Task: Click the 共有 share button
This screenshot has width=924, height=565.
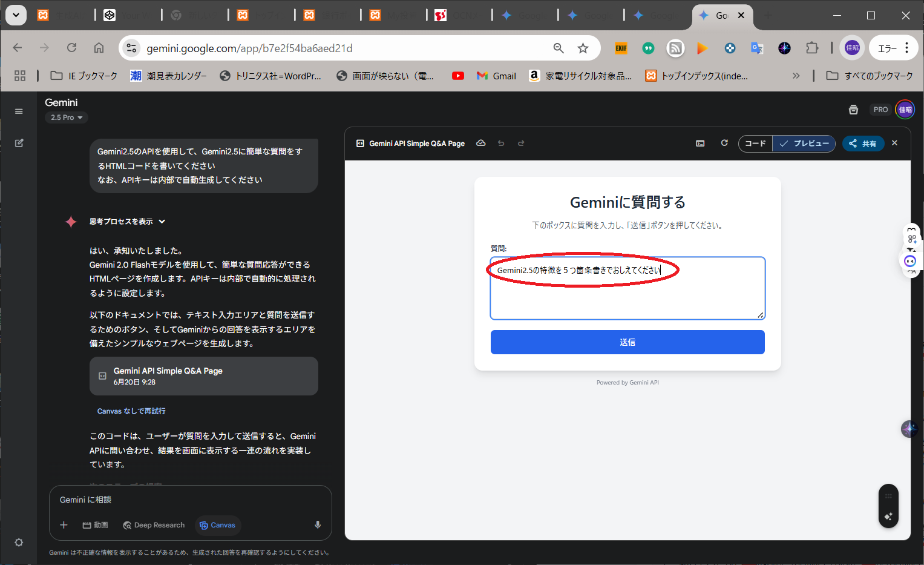Action: 863,144
